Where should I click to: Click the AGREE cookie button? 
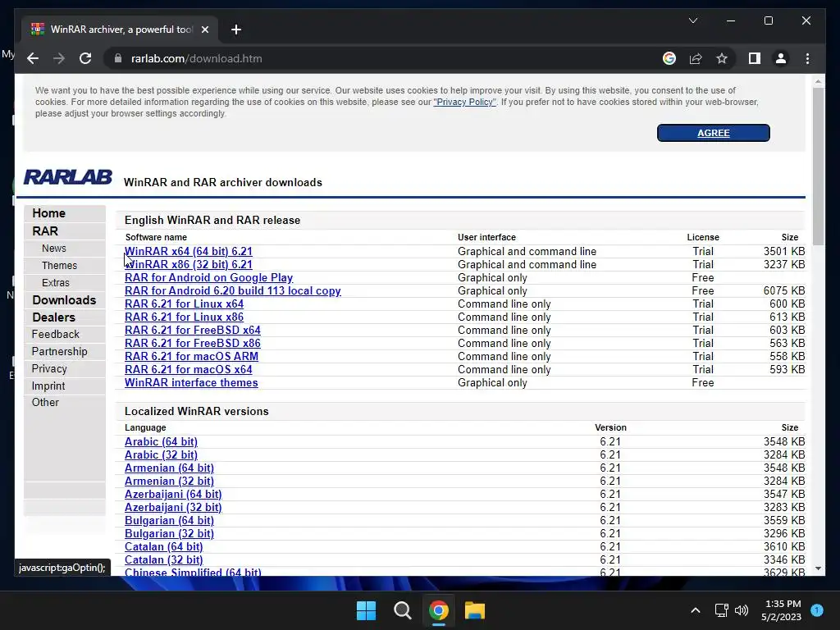point(713,133)
